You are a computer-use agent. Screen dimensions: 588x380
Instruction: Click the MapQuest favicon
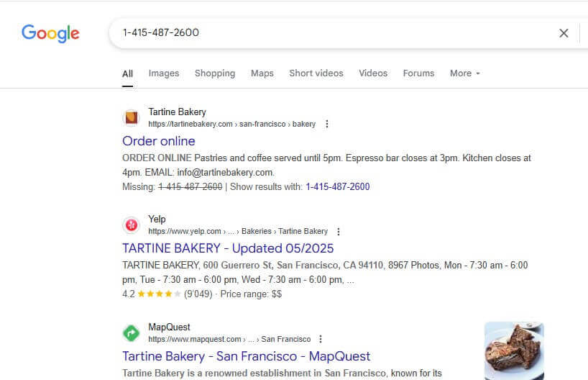pyautogui.click(x=132, y=333)
